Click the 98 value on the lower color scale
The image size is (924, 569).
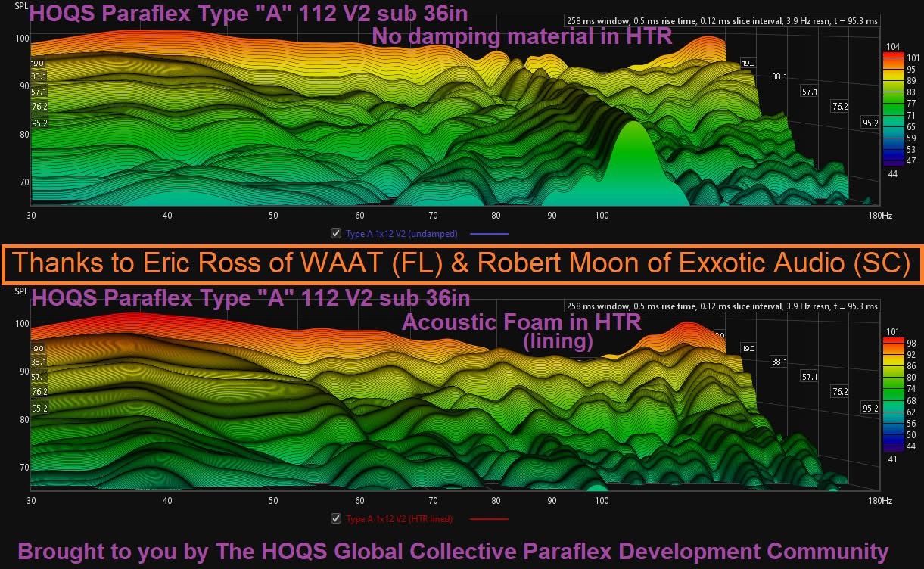click(910, 344)
